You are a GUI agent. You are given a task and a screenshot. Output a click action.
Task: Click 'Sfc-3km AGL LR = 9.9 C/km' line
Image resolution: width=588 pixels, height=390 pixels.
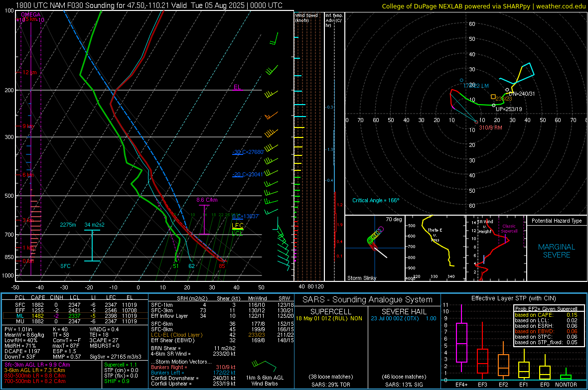37,365
